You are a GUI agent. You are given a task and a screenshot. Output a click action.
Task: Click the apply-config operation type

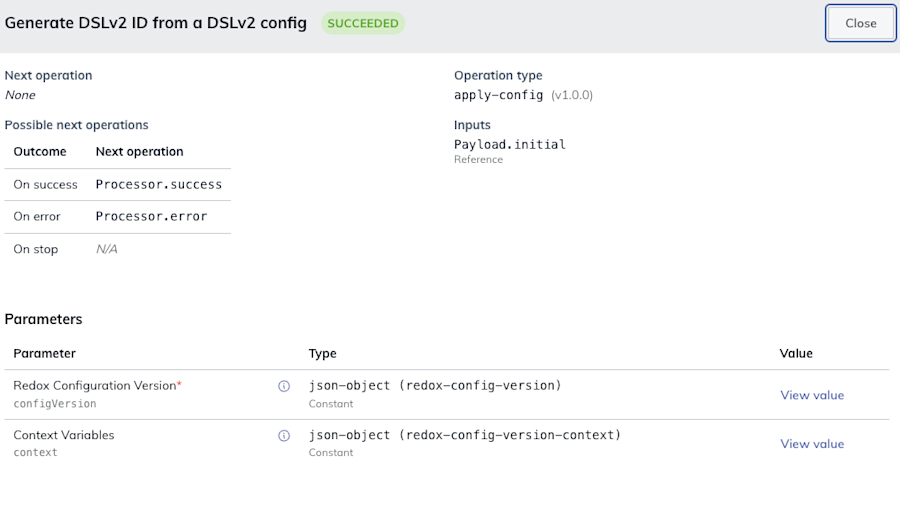[499, 95]
